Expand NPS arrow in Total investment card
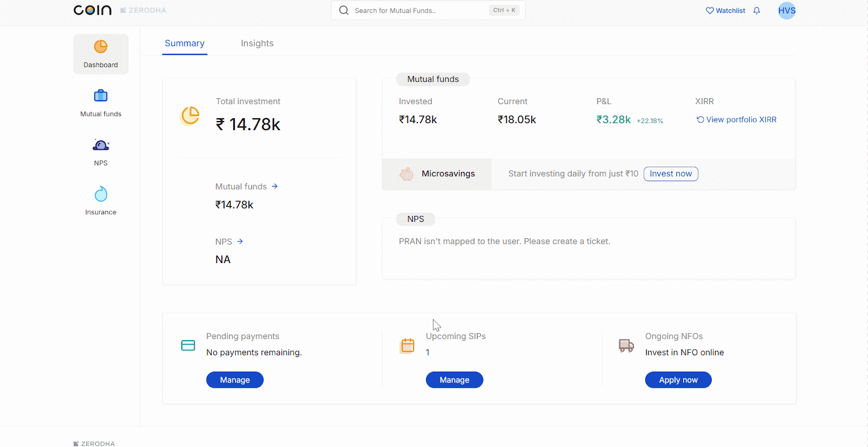868x447 pixels. click(x=240, y=241)
